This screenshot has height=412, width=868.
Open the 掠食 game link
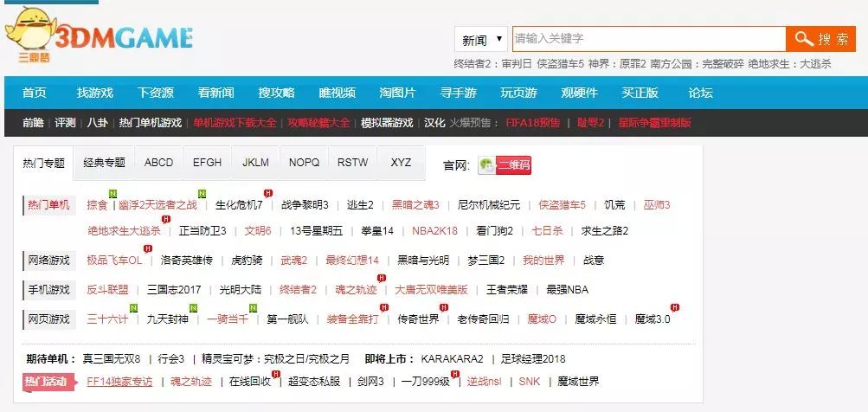97,205
